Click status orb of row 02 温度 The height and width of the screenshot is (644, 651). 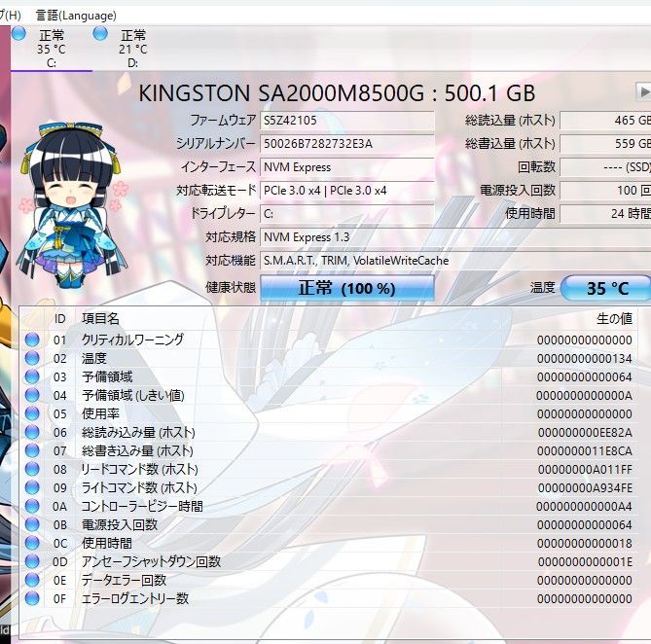click(32, 358)
